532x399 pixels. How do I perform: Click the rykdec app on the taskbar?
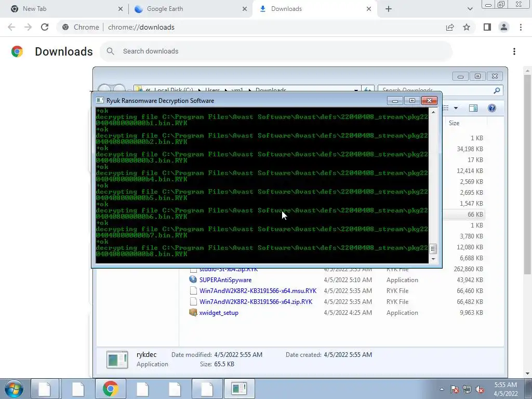(x=239, y=389)
